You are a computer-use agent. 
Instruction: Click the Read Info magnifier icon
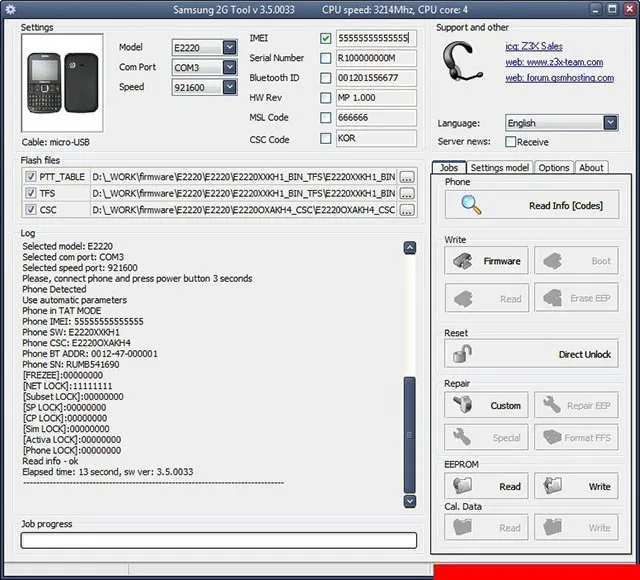471,205
